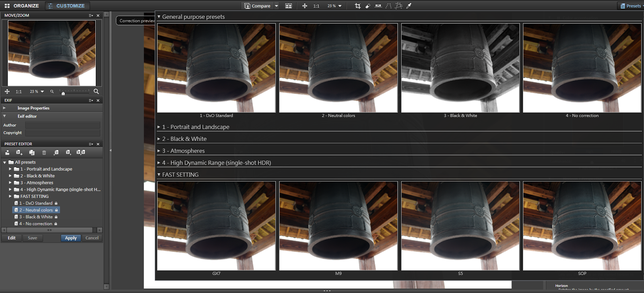Expand the 3 - Atmospheres preset group
This screenshot has width=644, height=293.
click(x=159, y=151)
